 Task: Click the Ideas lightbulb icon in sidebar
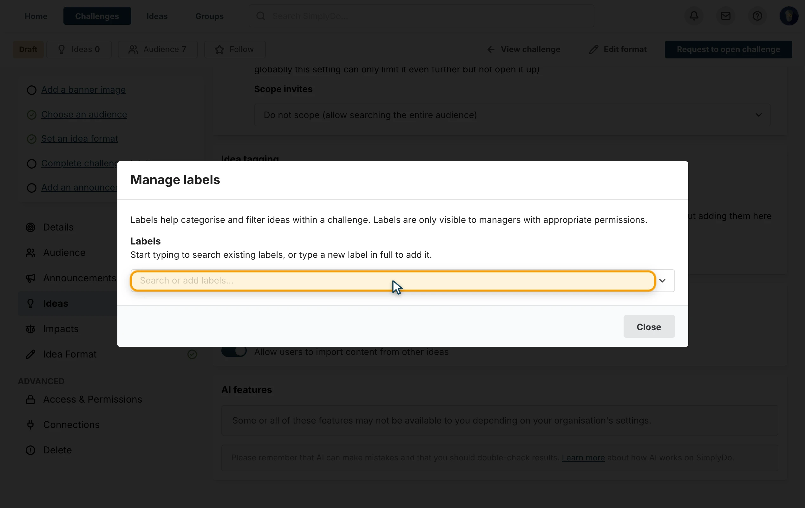point(30,304)
